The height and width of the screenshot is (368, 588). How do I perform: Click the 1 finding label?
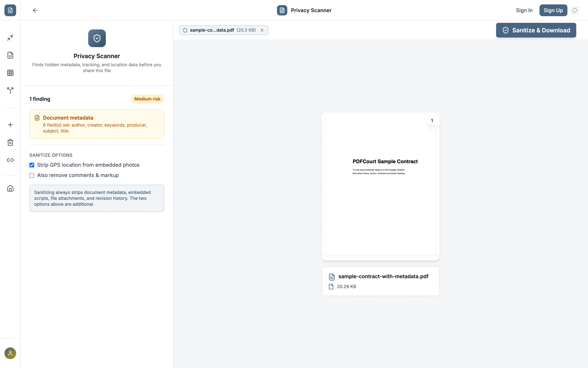click(x=40, y=99)
